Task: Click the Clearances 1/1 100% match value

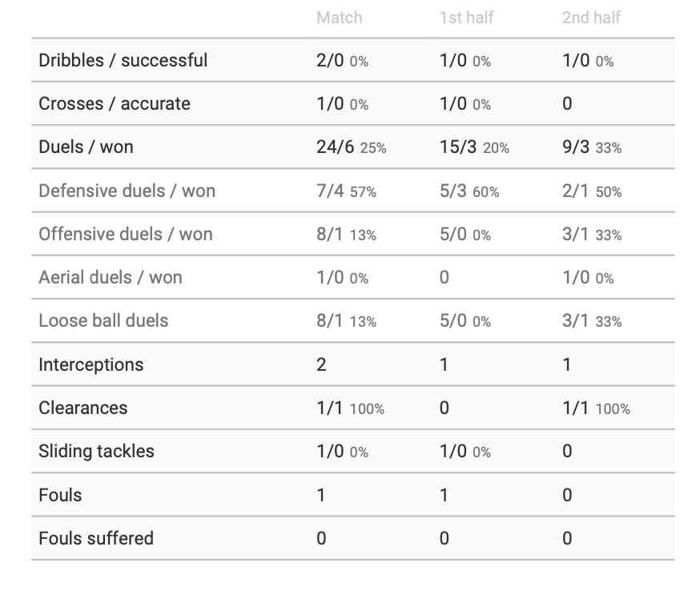Action: (x=350, y=408)
